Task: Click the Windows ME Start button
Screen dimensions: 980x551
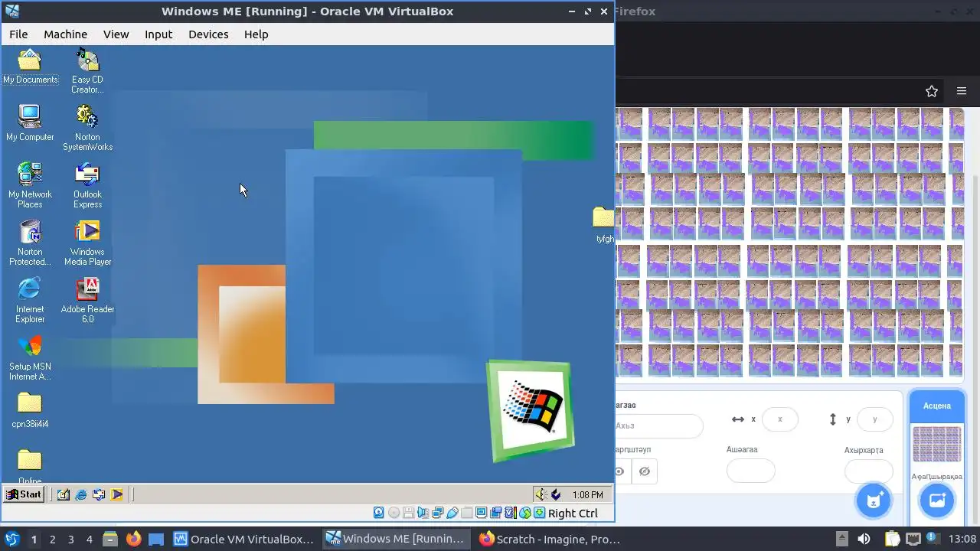Action: pyautogui.click(x=24, y=494)
